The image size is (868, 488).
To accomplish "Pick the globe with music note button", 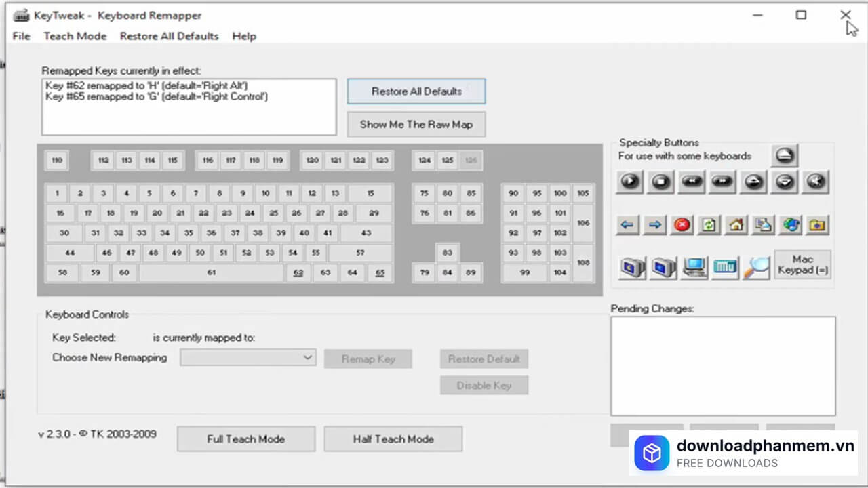I will coord(791,225).
